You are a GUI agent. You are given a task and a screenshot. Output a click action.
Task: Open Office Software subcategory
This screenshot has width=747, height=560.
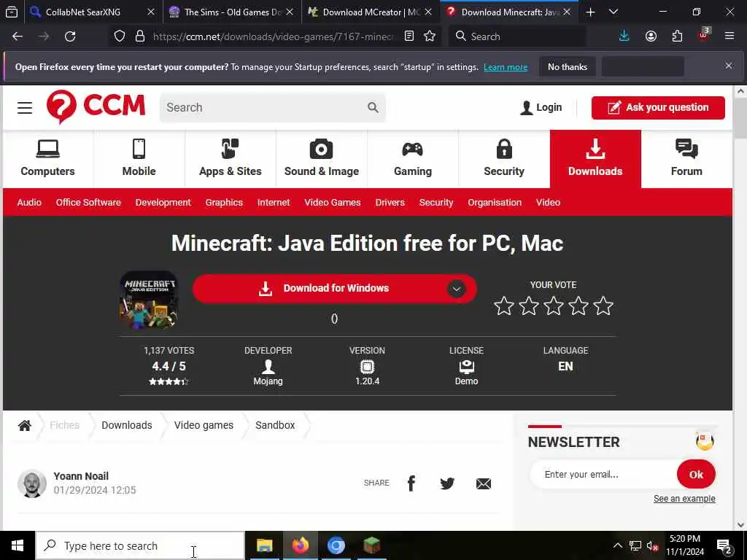pos(88,203)
